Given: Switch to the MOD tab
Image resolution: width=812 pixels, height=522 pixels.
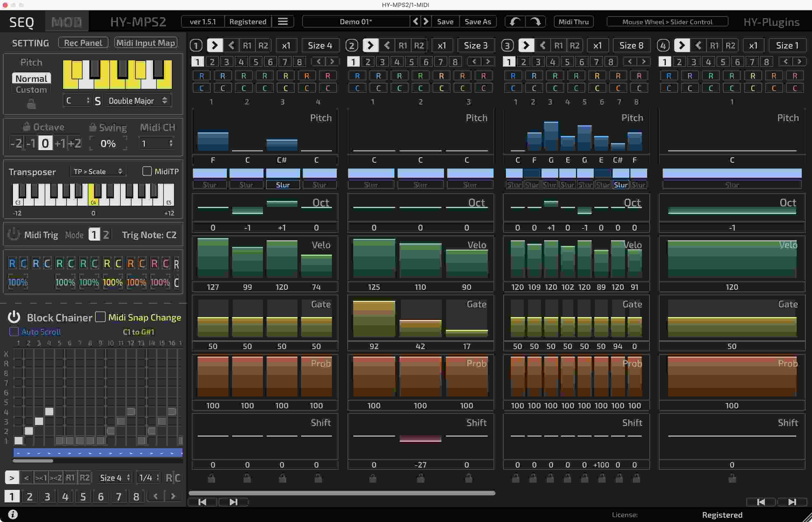Looking at the screenshot, I should pos(67,22).
